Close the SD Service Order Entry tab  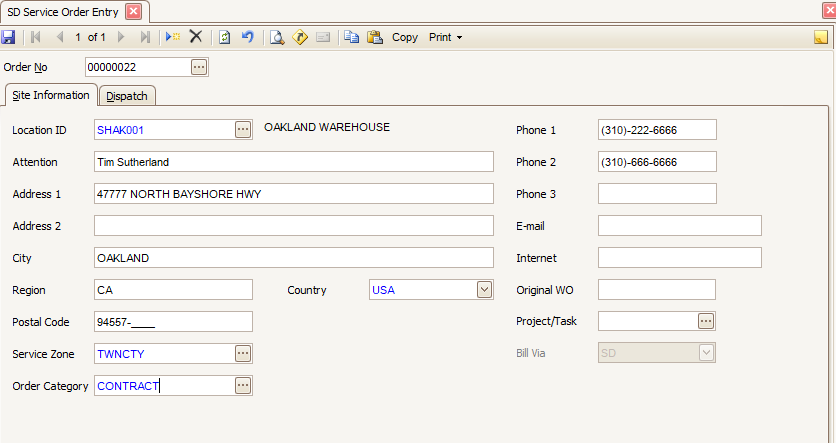[133, 12]
